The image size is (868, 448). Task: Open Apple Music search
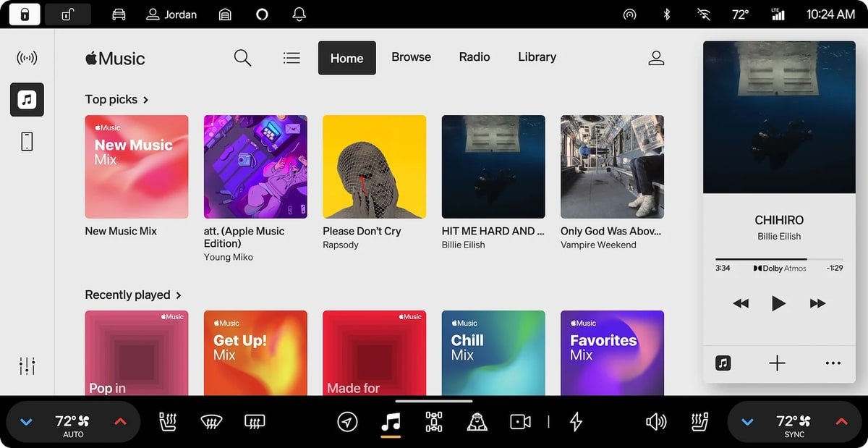click(242, 58)
